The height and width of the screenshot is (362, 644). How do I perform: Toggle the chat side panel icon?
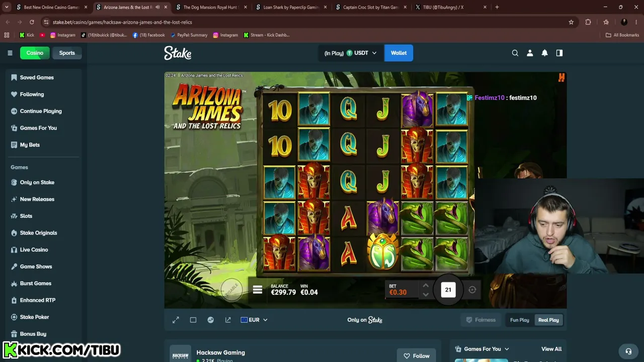point(559,53)
